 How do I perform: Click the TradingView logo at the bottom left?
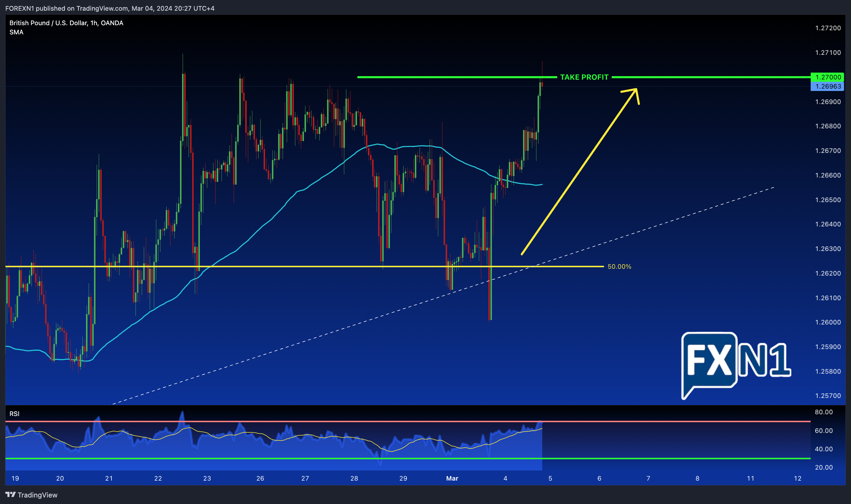click(x=31, y=495)
